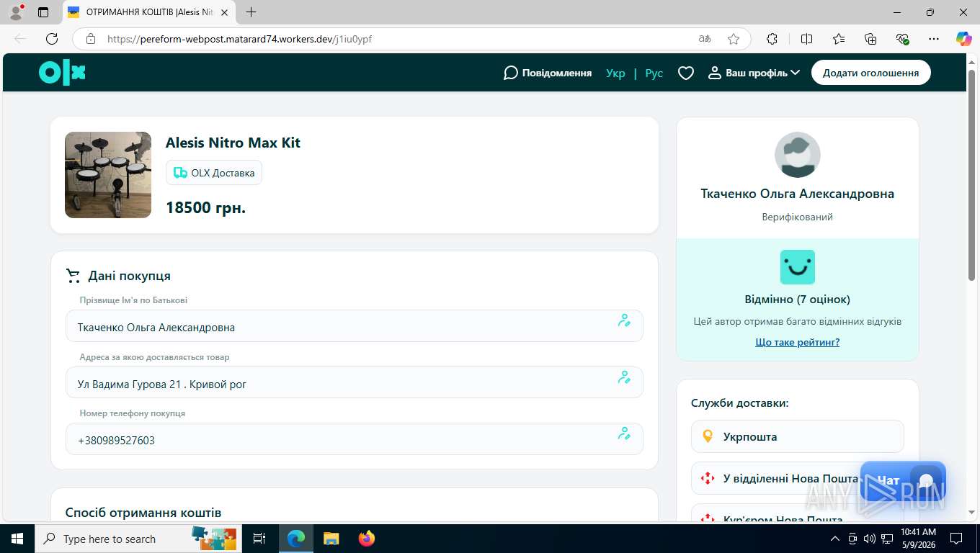The image size is (980, 553).
Task: Click the Відмінно (7 оцінок) rating text
Action: [797, 299]
